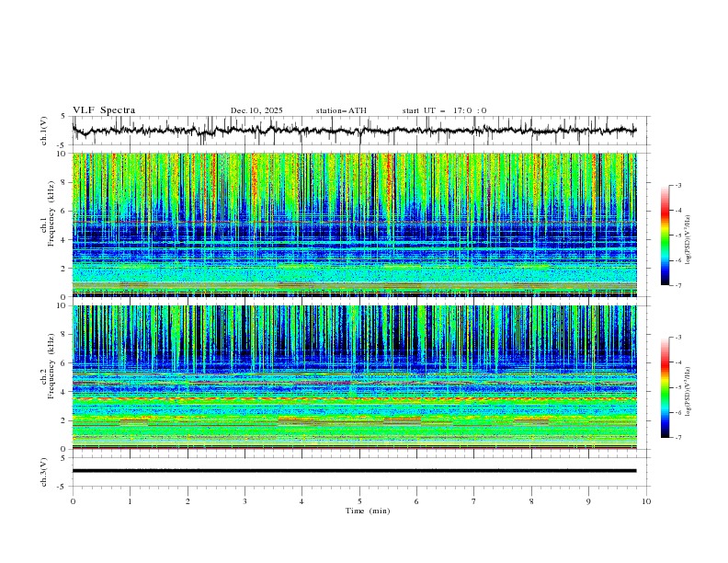728x563 pixels.
Task: Click time axis tick label '2'
Action: (x=188, y=501)
